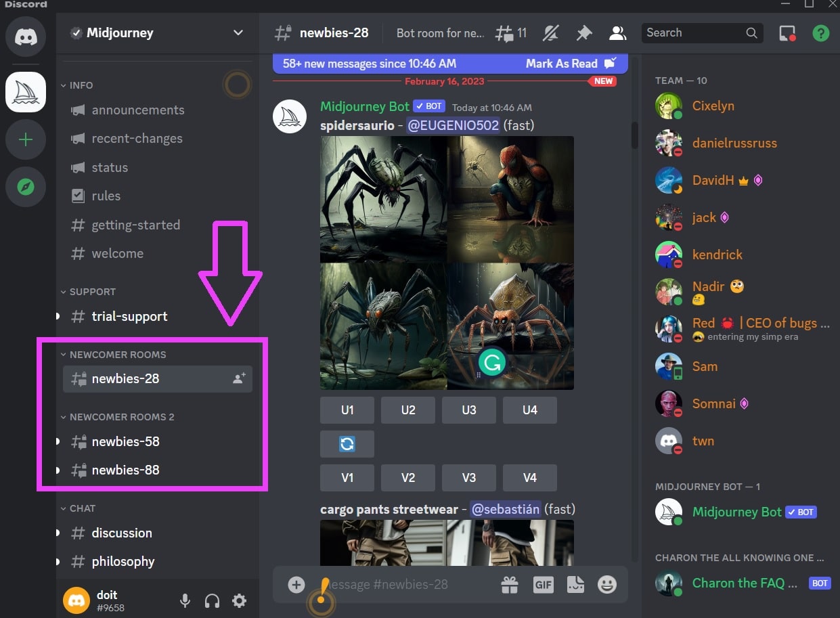840x618 pixels.
Task: Click Midjourney Bot name in message
Action: coord(365,107)
